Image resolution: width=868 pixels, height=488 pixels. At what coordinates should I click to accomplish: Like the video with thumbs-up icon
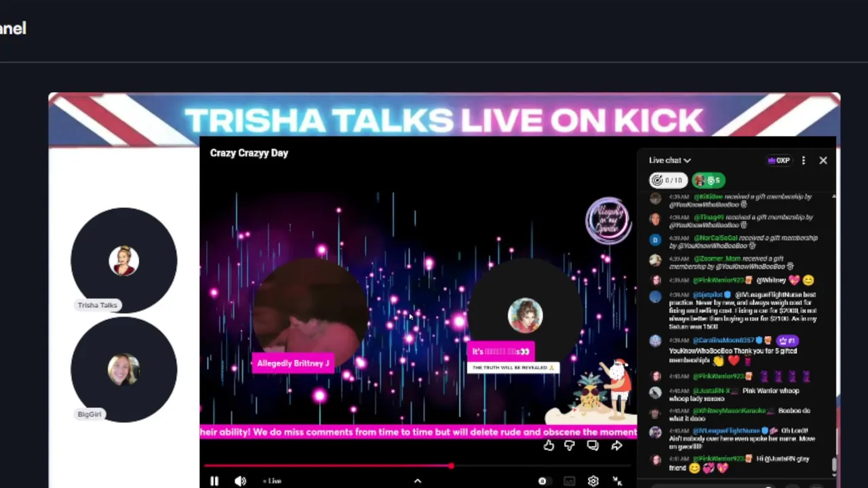pyautogui.click(x=549, y=445)
